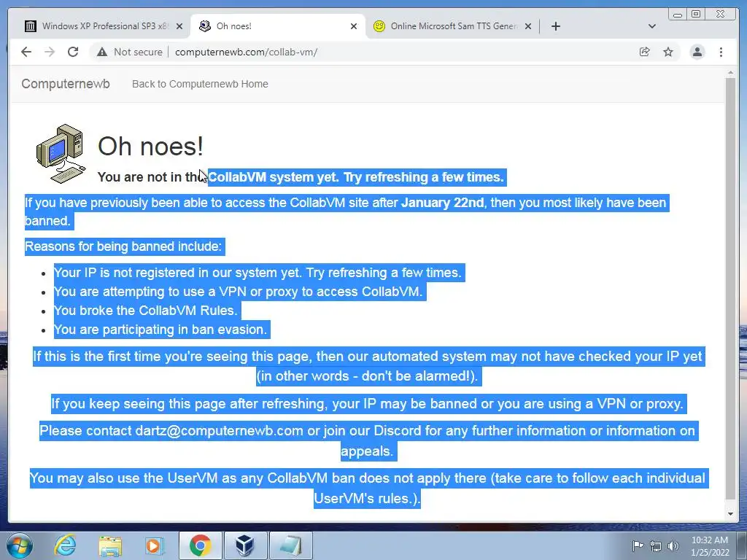Maximize the Chrome window

point(696,15)
